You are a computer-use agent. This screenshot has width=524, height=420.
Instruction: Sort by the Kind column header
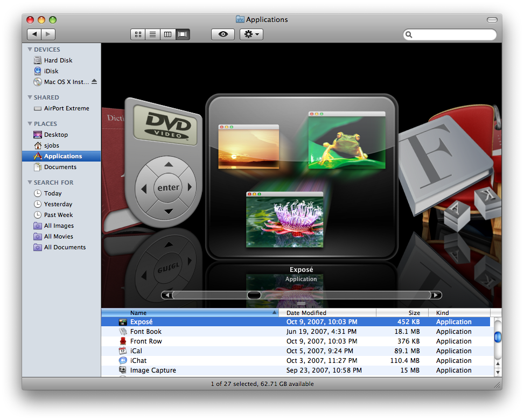(459, 313)
